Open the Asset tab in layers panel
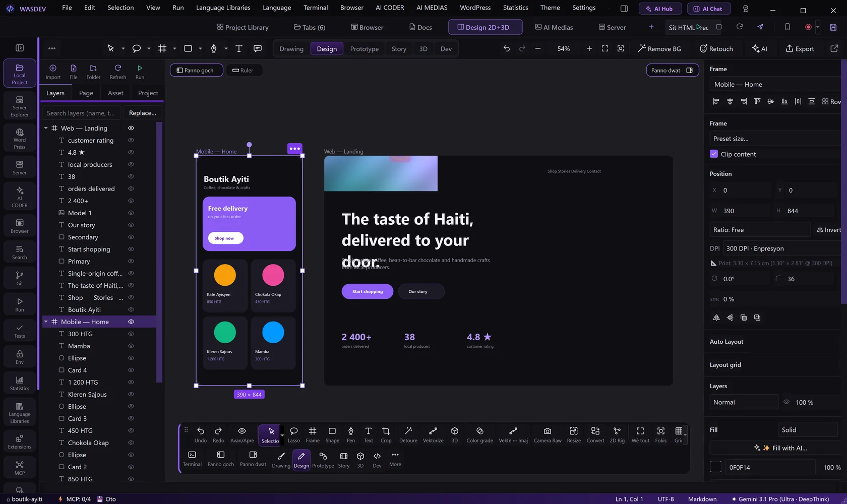847x504 pixels. click(x=115, y=93)
